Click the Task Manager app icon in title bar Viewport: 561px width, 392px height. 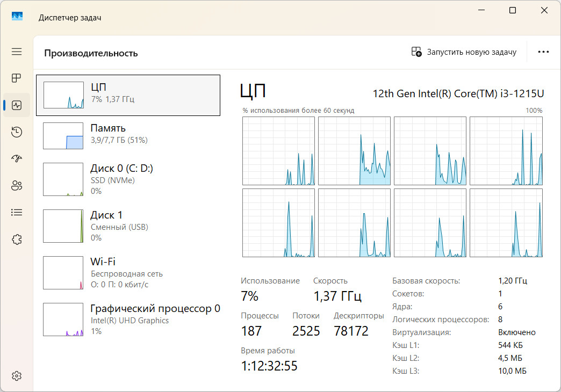pos(18,17)
